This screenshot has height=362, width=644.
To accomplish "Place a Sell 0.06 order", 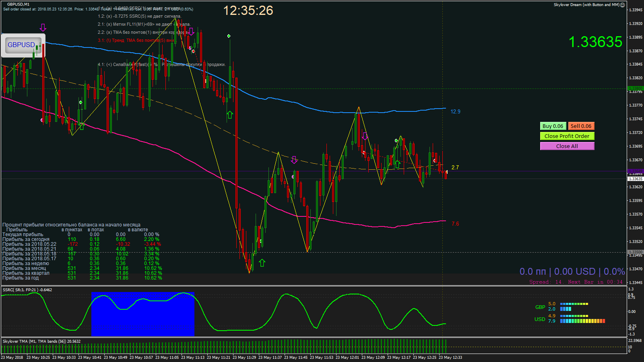I will pyautogui.click(x=581, y=126).
